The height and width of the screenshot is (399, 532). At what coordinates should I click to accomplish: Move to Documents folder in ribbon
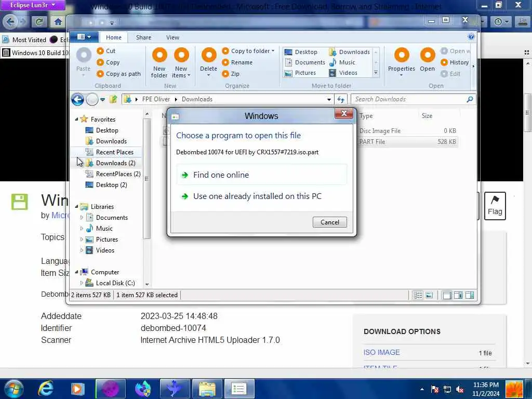pyautogui.click(x=304, y=62)
